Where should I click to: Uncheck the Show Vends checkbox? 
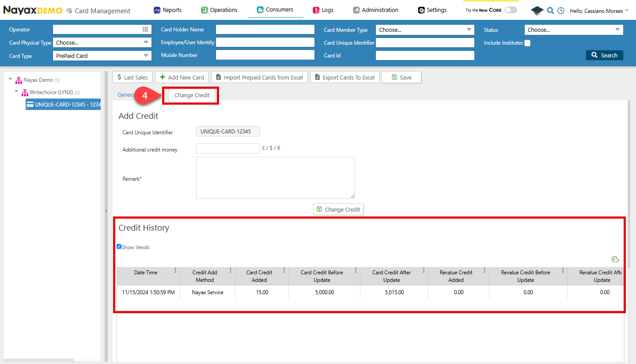(119, 246)
